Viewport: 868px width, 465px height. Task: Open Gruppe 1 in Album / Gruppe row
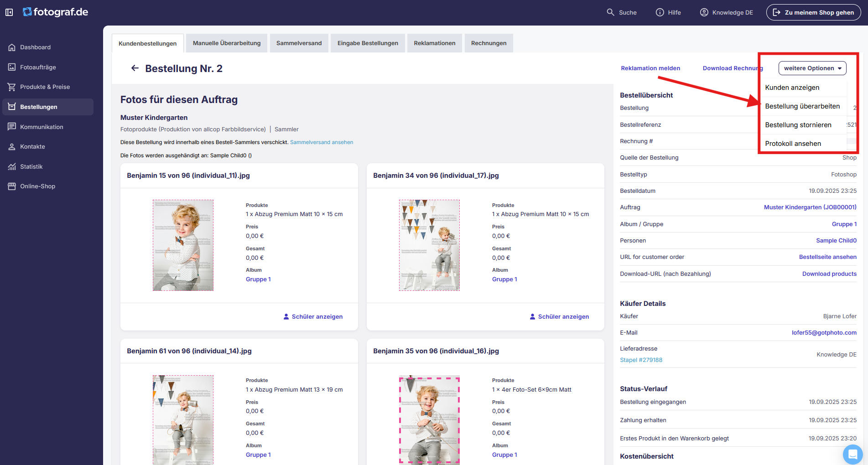pyautogui.click(x=844, y=224)
